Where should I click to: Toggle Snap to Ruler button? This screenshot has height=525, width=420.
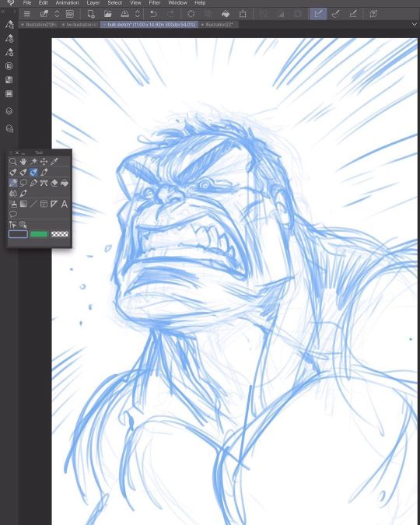pos(318,14)
